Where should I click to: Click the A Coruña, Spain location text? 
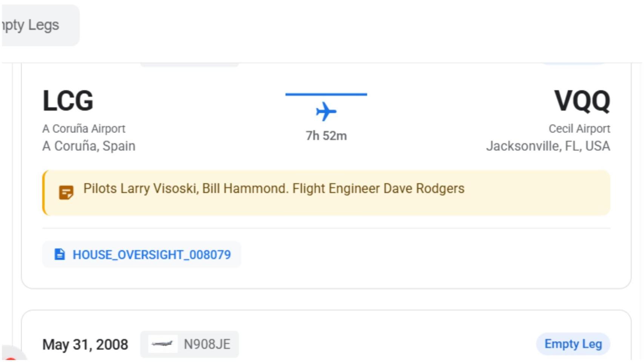coord(89,146)
